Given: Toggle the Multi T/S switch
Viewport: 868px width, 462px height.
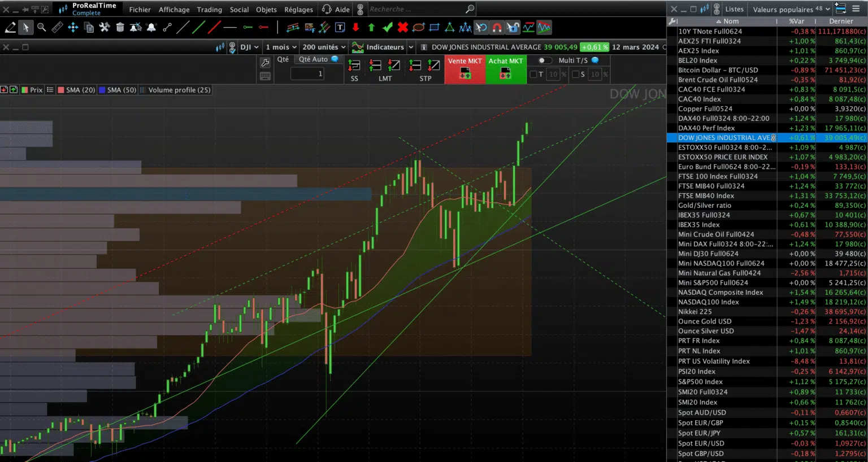Looking at the screenshot, I should 544,60.
